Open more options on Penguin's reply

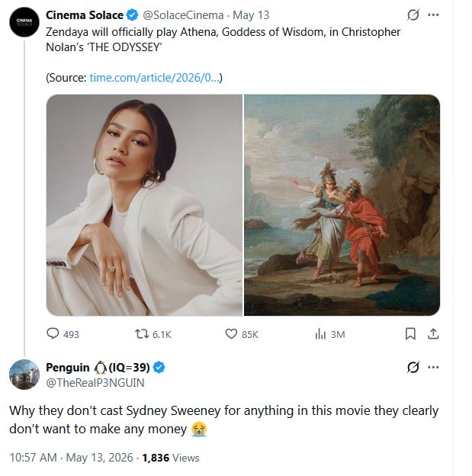(433, 367)
